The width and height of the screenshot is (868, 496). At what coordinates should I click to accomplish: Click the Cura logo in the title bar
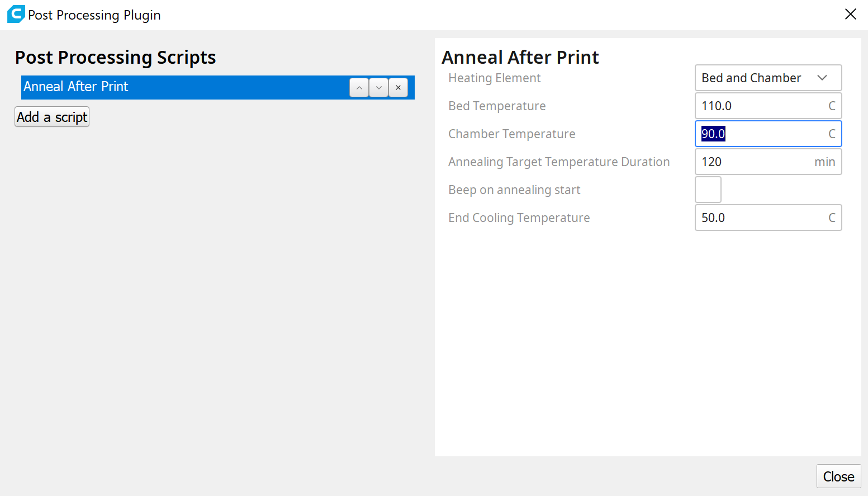click(15, 13)
